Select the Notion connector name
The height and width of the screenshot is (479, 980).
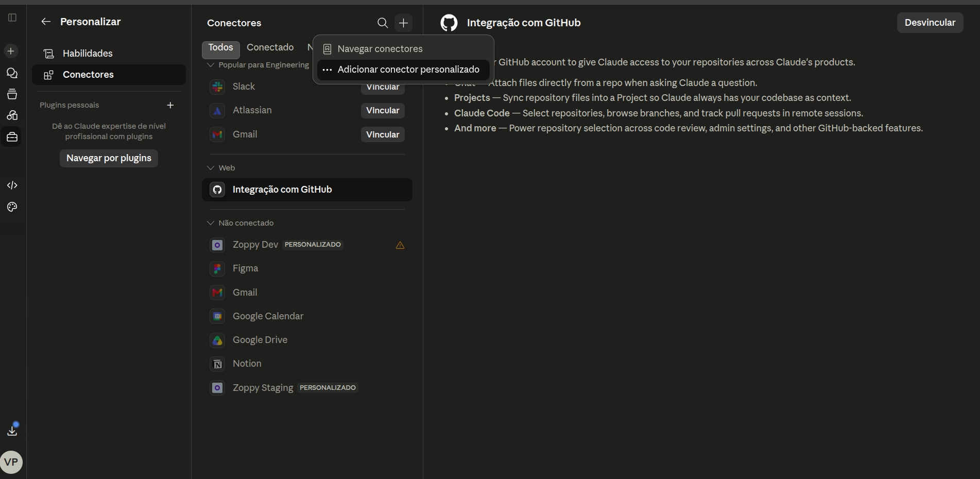click(247, 364)
